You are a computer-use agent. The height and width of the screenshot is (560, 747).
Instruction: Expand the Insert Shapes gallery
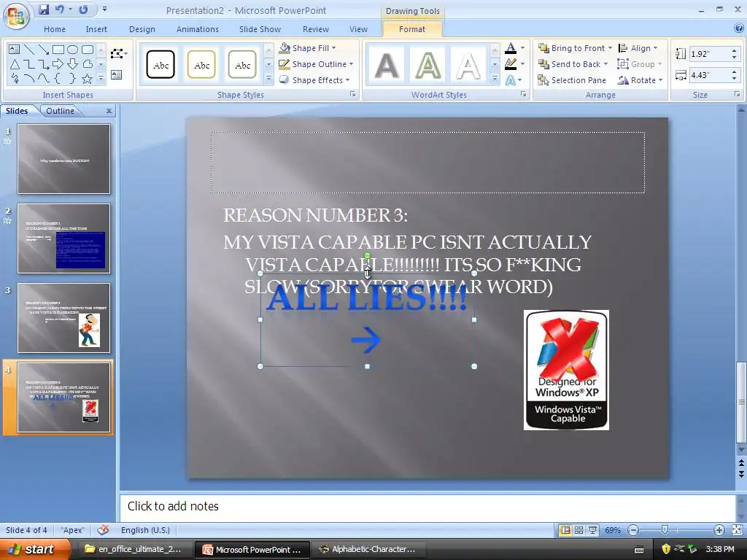point(101,79)
